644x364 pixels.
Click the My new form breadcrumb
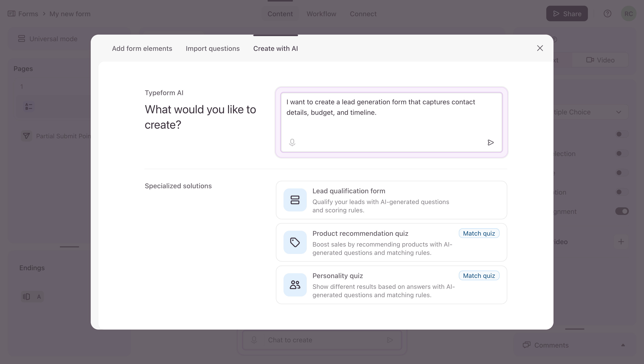(70, 14)
